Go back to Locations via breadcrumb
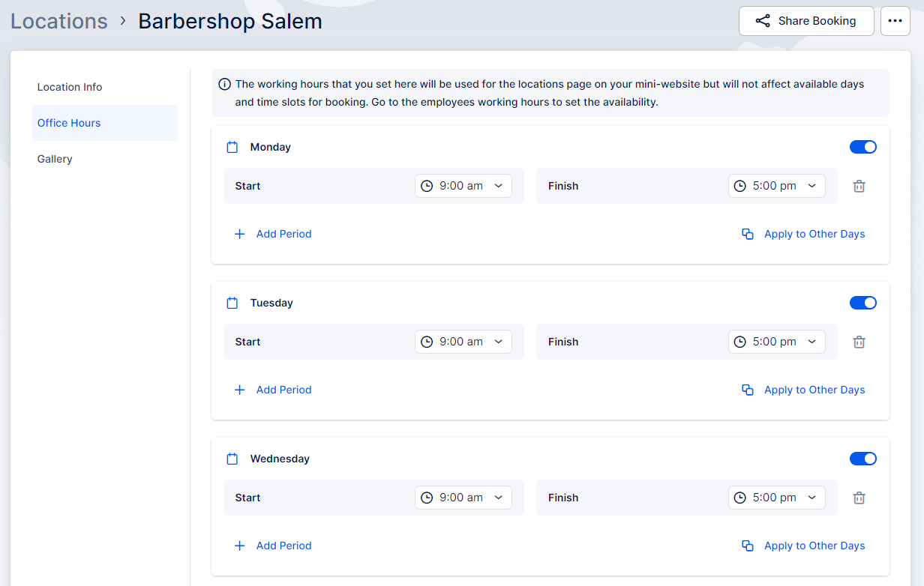Image resolution: width=924 pixels, height=586 pixels. 59,21
